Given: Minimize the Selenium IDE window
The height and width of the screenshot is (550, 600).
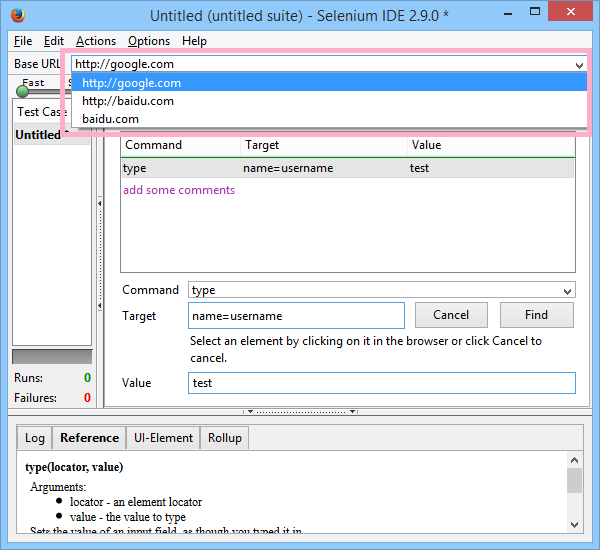Looking at the screenshot, I should coord(508,14).
